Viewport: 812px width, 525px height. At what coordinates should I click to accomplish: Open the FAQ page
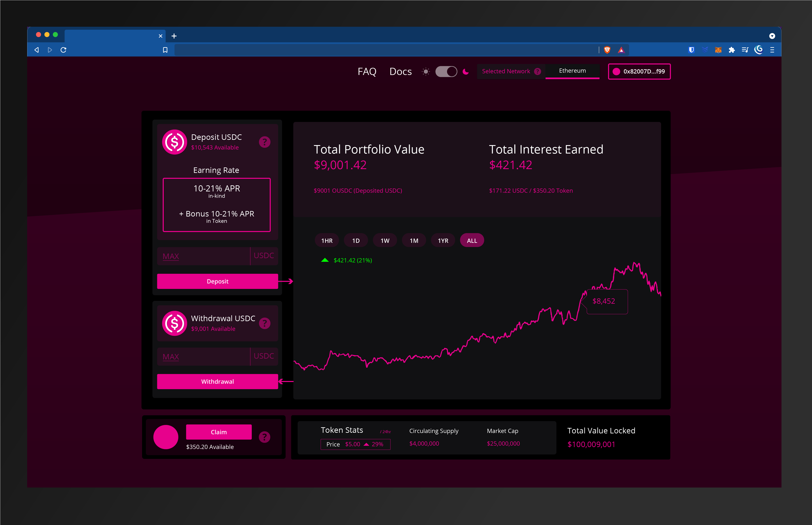point(367,72)
